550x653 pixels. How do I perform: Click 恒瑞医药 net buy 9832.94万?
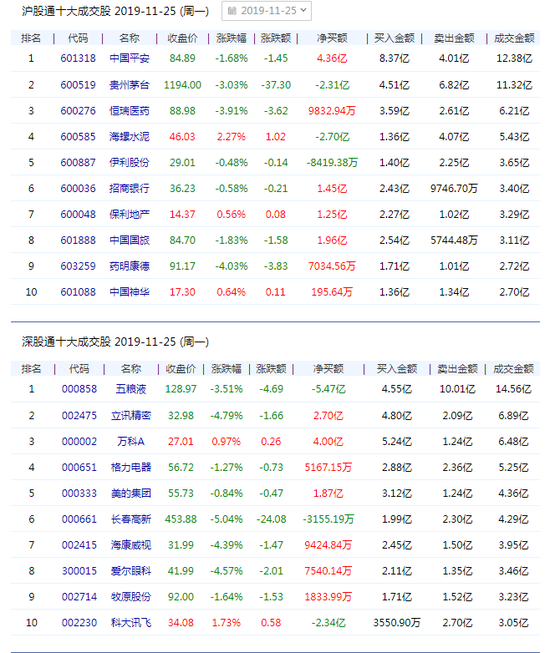pyautogui.click(x=332, y=111)
